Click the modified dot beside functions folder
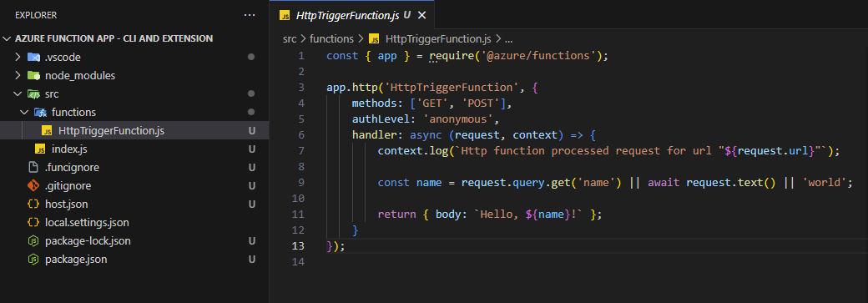The height and width of the screenshot is (303, 868). coord(251,113)
